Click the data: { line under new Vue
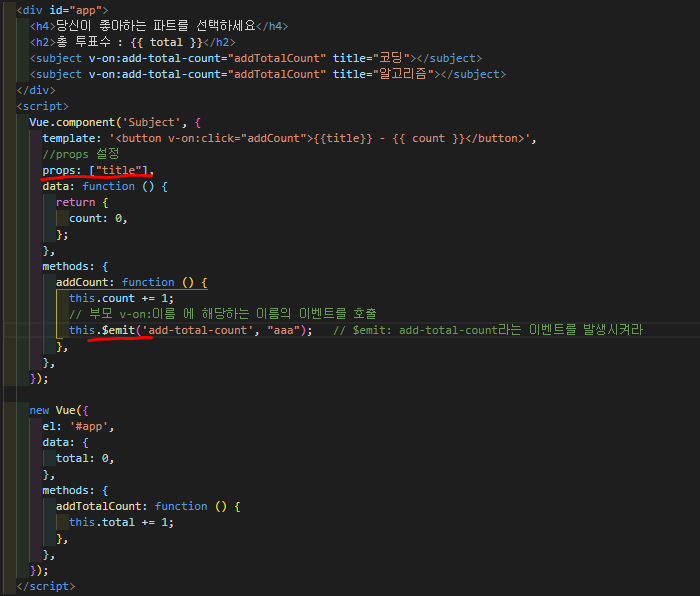700x596 pixels. click(65, 442)
